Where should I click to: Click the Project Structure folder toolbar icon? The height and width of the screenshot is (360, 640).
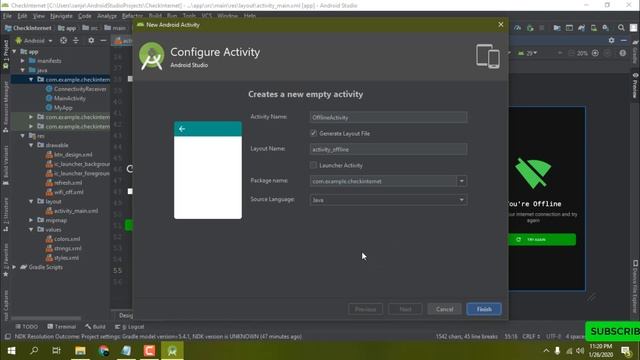556,28
